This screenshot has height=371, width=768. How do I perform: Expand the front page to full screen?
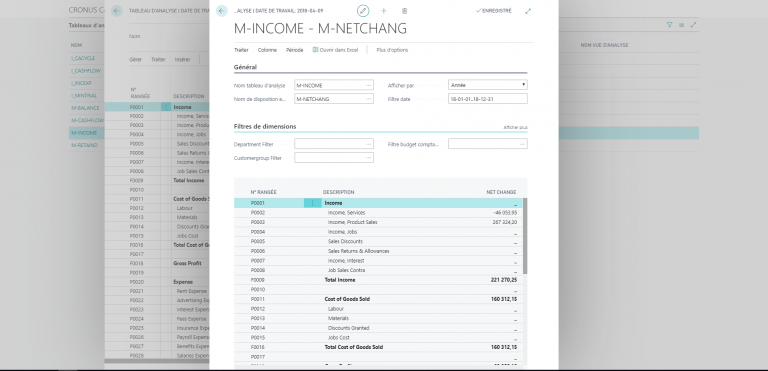[x=528, y=11]
